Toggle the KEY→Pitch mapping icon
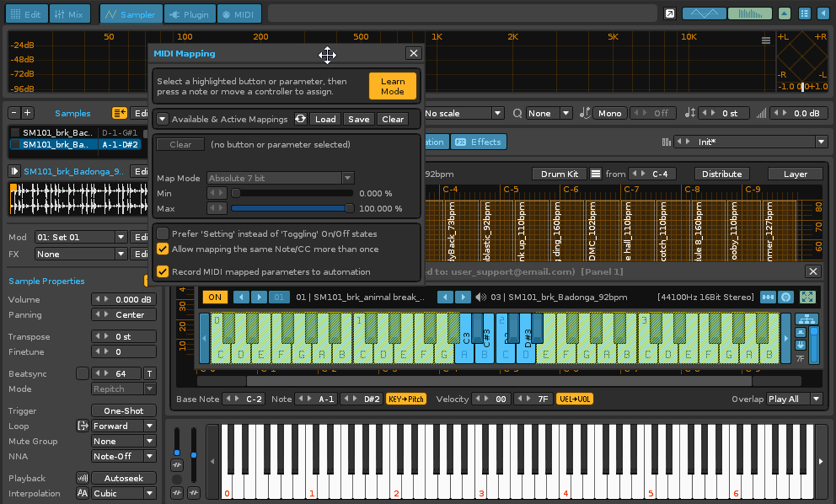Screen dimensions: 836x504 (405, 399)
